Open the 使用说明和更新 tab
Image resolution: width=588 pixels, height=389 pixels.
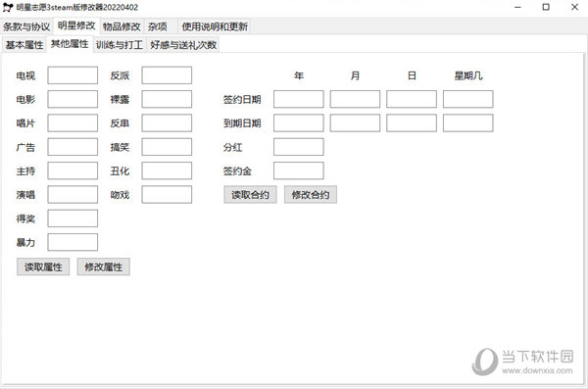(x=215, y=26)
